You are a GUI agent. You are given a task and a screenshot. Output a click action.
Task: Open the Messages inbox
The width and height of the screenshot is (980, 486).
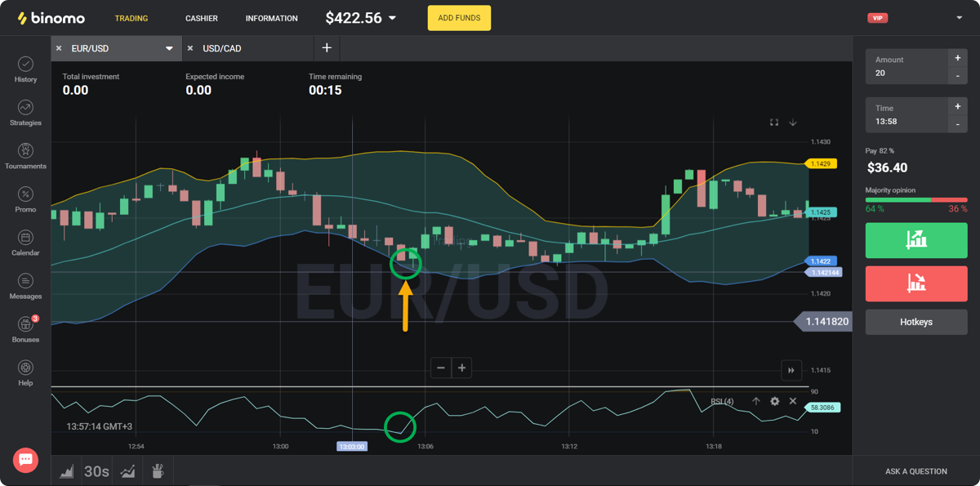[x=25, y=286]
